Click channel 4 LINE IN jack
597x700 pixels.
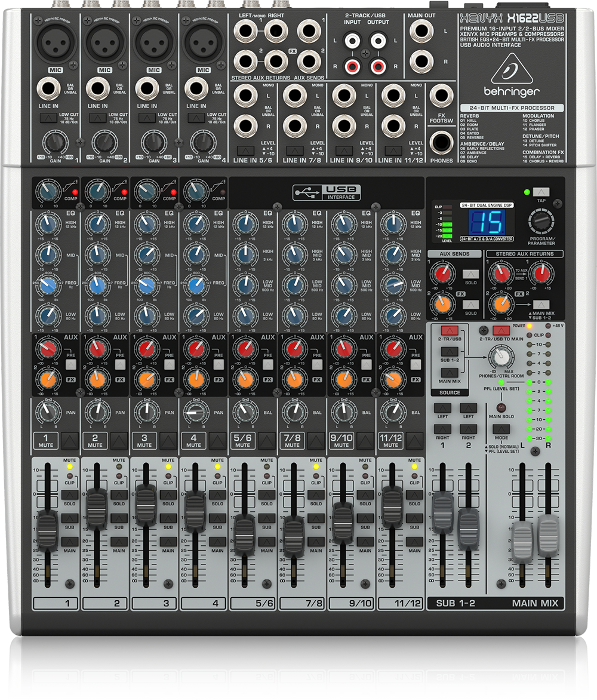pyautogui.click(x=196, y=88)
